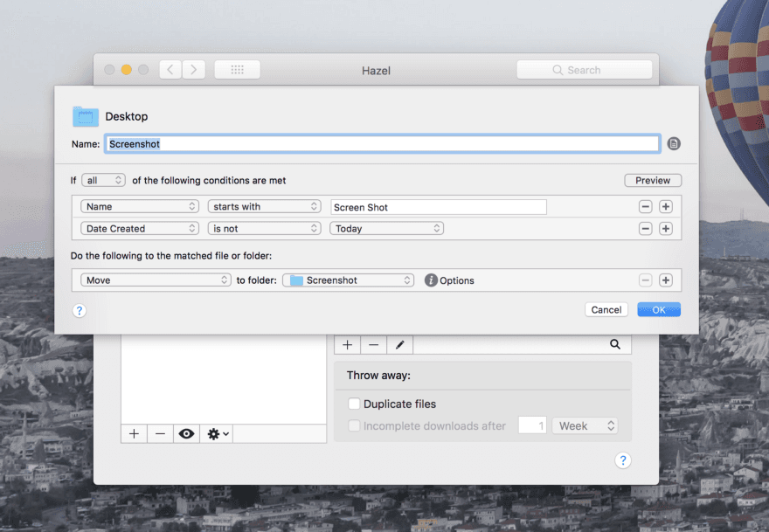The image size is (769, 532).
Task: Click the magnifier icon in the rules search
Action: (615, 345)
